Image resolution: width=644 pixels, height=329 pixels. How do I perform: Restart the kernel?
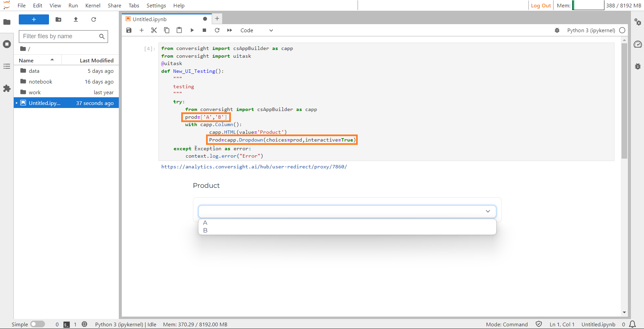tap(217, 30)
